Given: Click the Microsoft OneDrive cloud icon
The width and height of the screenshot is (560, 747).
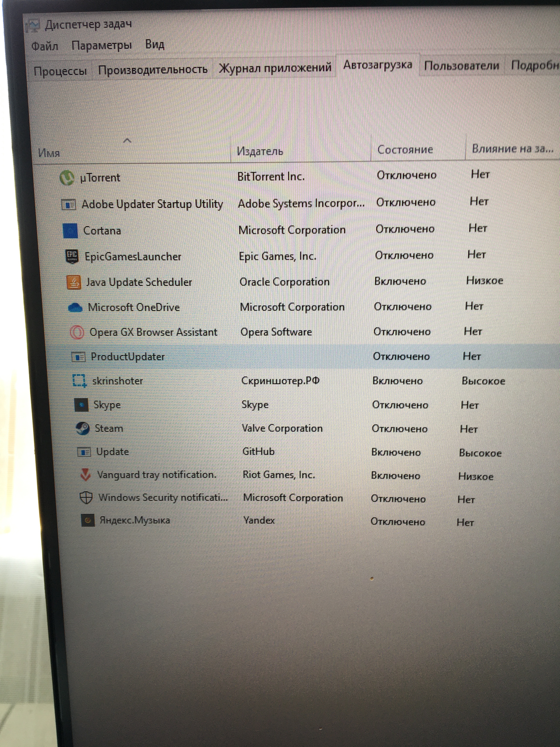Looking at the screenshot, I should [75, 307].
